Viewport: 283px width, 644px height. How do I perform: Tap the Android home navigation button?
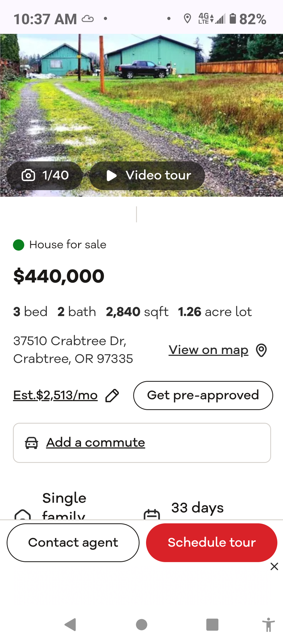[x=141, y=625]
